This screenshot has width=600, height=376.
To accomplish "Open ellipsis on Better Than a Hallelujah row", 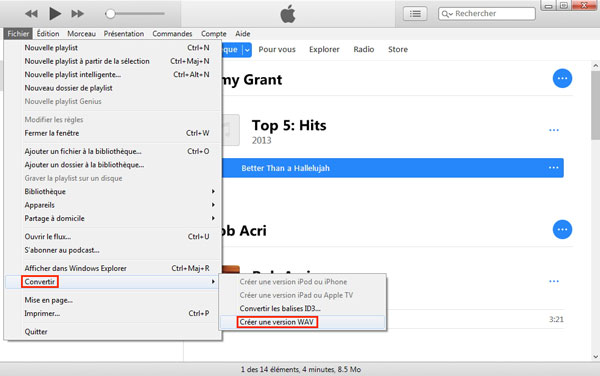I will 553,168.
